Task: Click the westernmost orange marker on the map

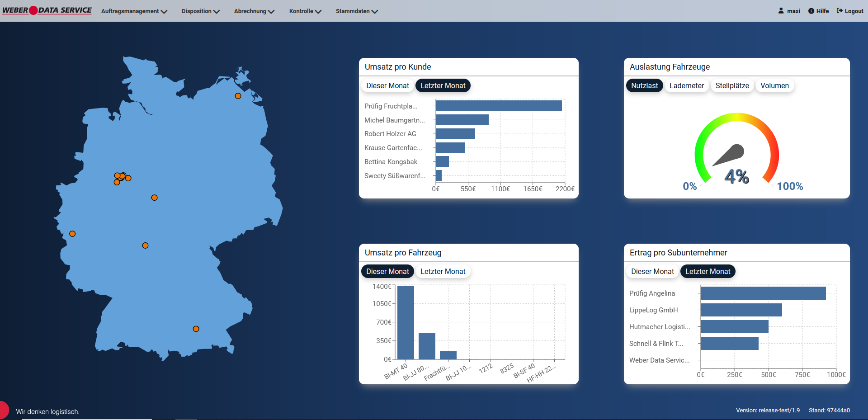Action: [72, 234]
